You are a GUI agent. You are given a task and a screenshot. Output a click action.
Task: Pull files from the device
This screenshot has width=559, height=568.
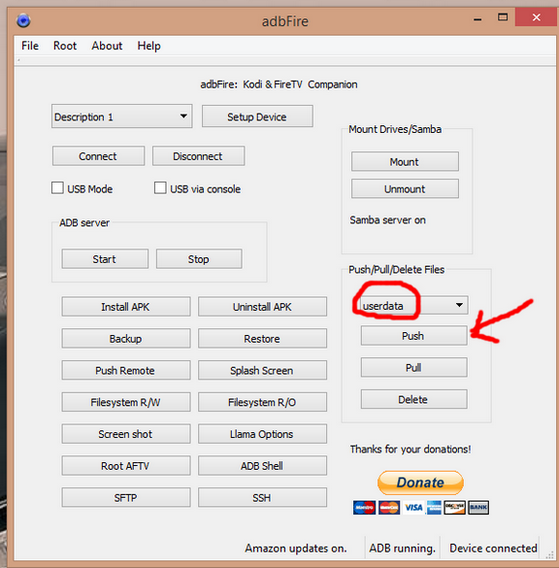coord(414,367)
